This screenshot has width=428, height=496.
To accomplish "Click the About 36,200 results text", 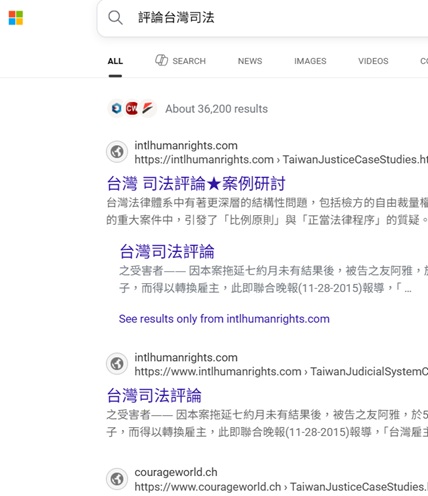I will point(217,109).
